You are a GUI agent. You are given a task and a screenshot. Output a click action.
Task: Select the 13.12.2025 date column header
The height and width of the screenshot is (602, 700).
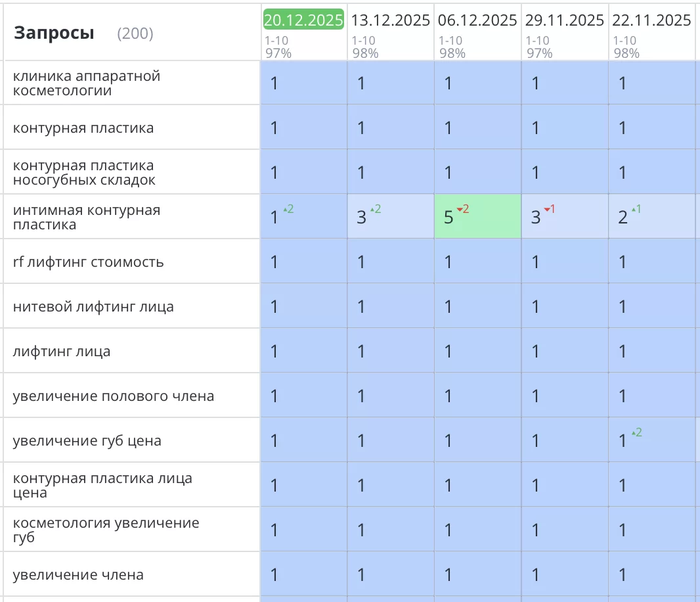(391, 20)
